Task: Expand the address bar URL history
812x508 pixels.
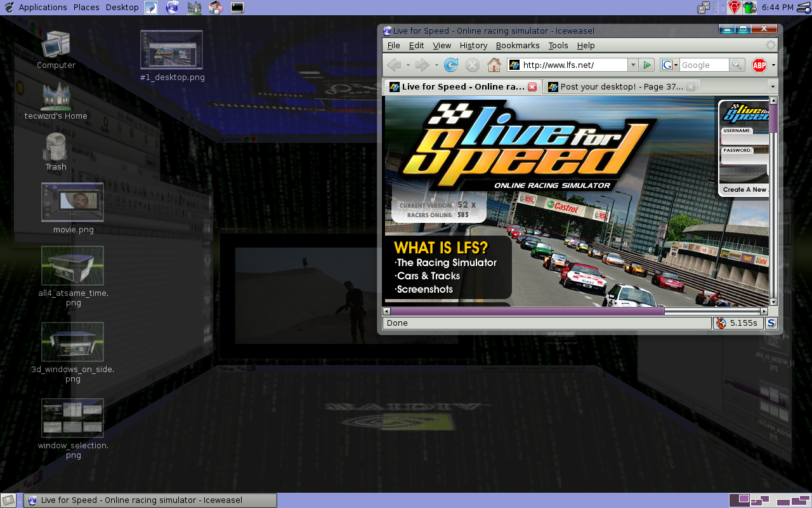Action: click(632, 65)
